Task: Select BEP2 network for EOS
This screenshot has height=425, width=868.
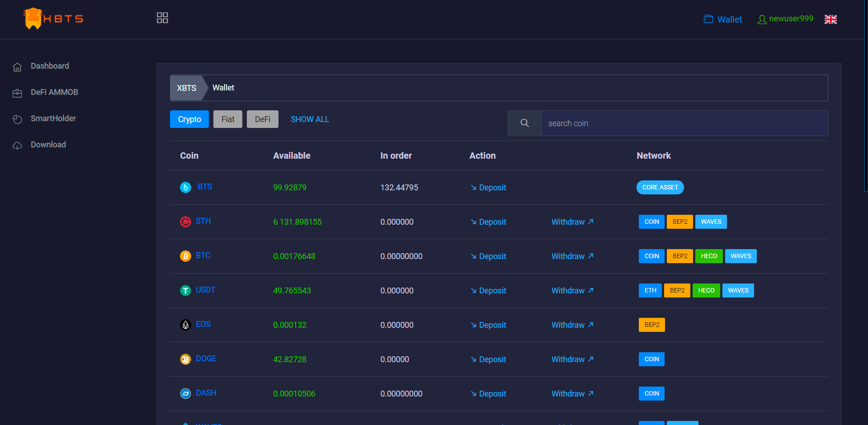Action: click(652, 325)
